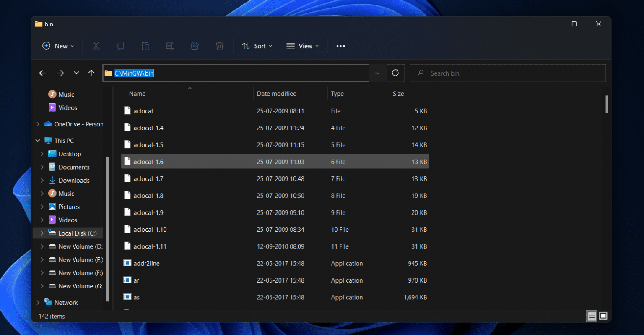The width and height of the screenshot is (644, 335).
Task: Open the View menu
Action: tap(302, 46)
